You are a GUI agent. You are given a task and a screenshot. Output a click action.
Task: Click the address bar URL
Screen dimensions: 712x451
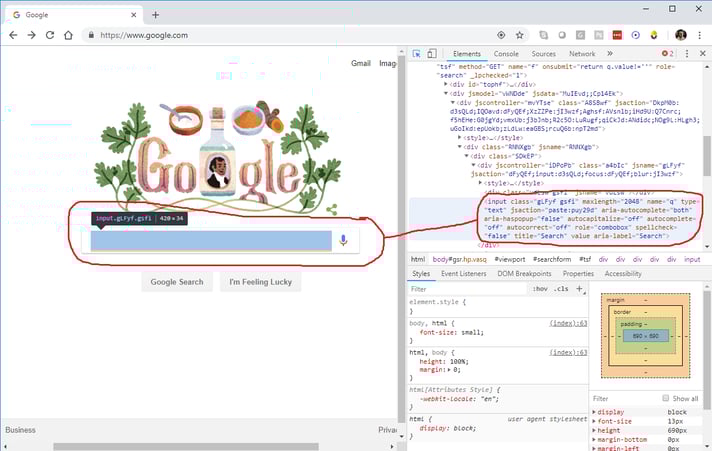tap(144, 35)
